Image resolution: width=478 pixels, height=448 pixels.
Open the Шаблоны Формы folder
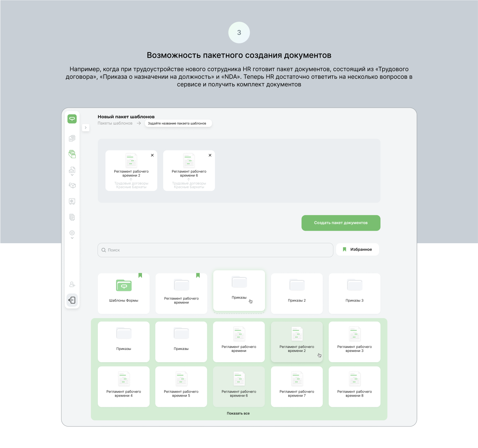(124, 294)
